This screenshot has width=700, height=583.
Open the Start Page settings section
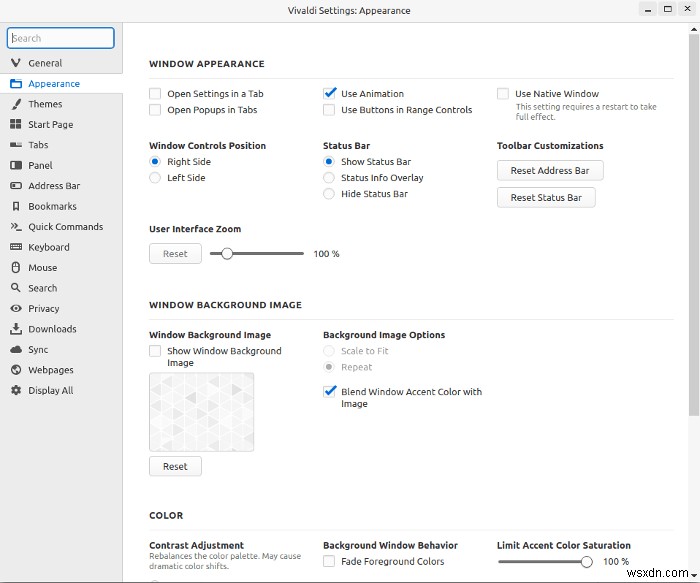pyautogui.click(x=61, y=125)
